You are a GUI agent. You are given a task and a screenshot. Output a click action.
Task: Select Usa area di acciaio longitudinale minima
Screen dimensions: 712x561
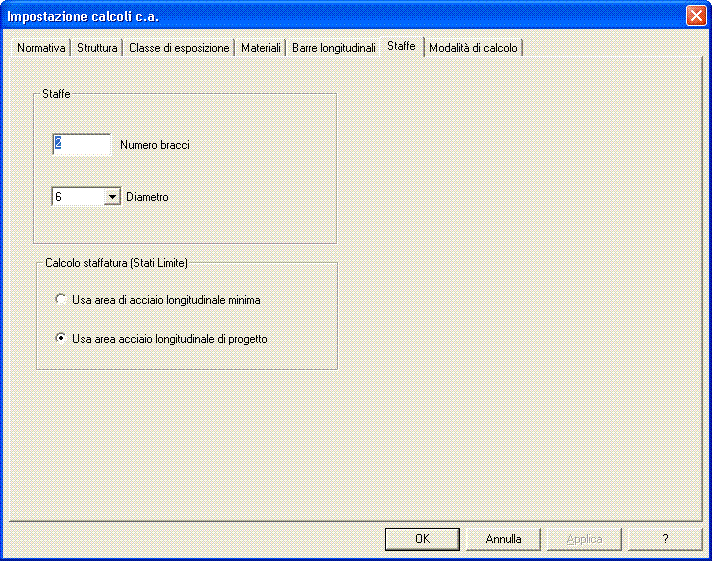pyautogui.click(x=61, y=299)
